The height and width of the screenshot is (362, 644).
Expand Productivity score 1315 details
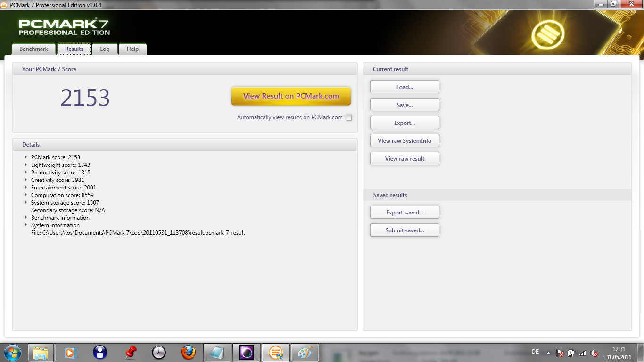pyautogui.click(x=26, y=172)
